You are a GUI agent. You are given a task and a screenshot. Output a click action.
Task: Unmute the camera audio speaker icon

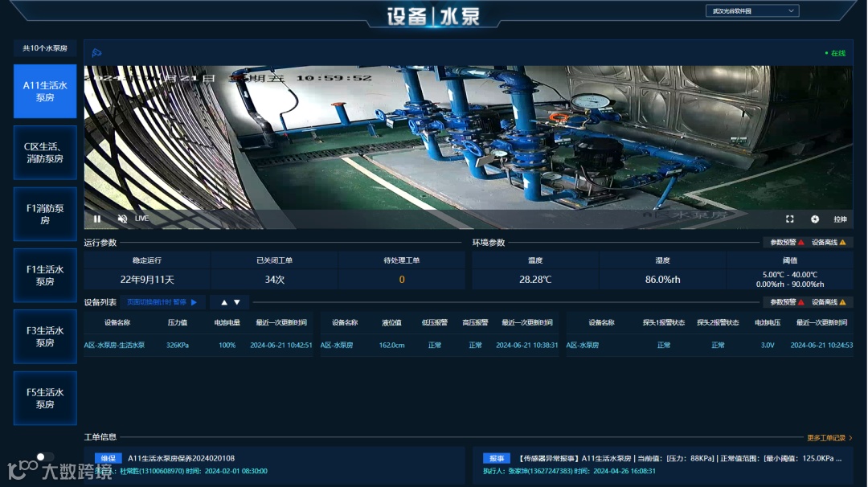tap(122, 219)
